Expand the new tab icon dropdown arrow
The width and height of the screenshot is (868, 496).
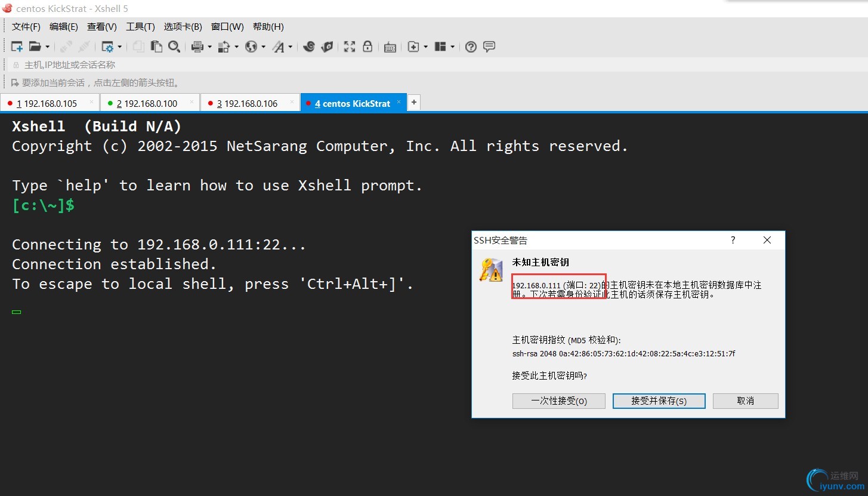[x=425, y=47]
